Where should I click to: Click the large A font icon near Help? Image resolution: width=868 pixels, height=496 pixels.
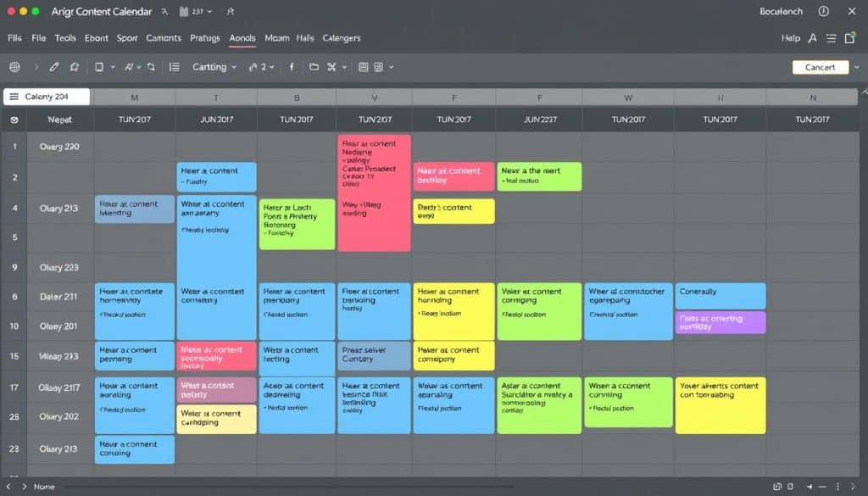click(x=812, y=38)
